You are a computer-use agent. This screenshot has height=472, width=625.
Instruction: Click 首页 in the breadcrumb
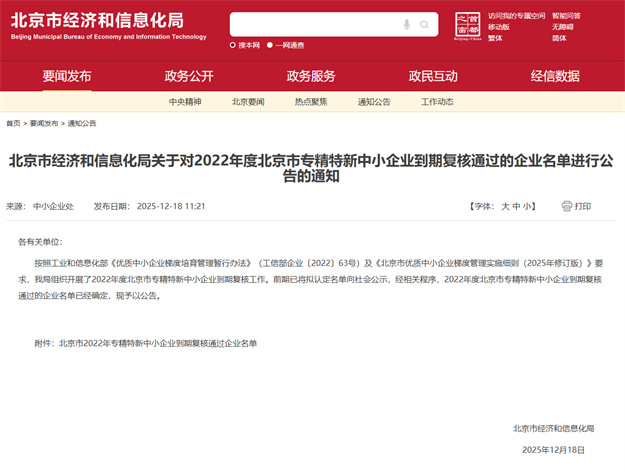13,123
